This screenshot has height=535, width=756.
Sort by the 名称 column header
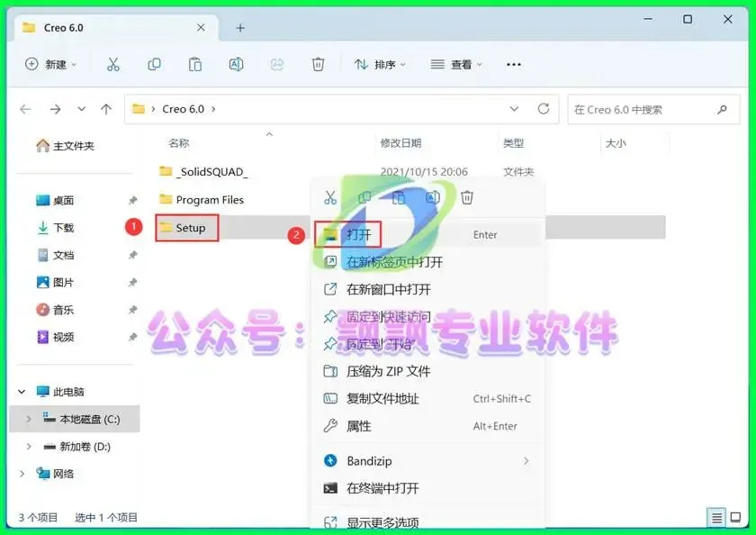(179, 143)
